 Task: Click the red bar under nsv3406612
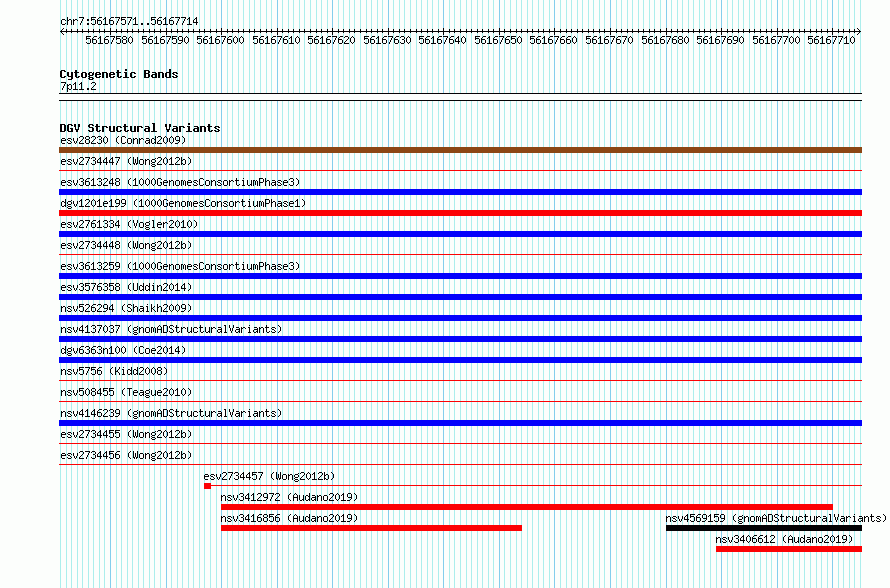tap(789, 549)
